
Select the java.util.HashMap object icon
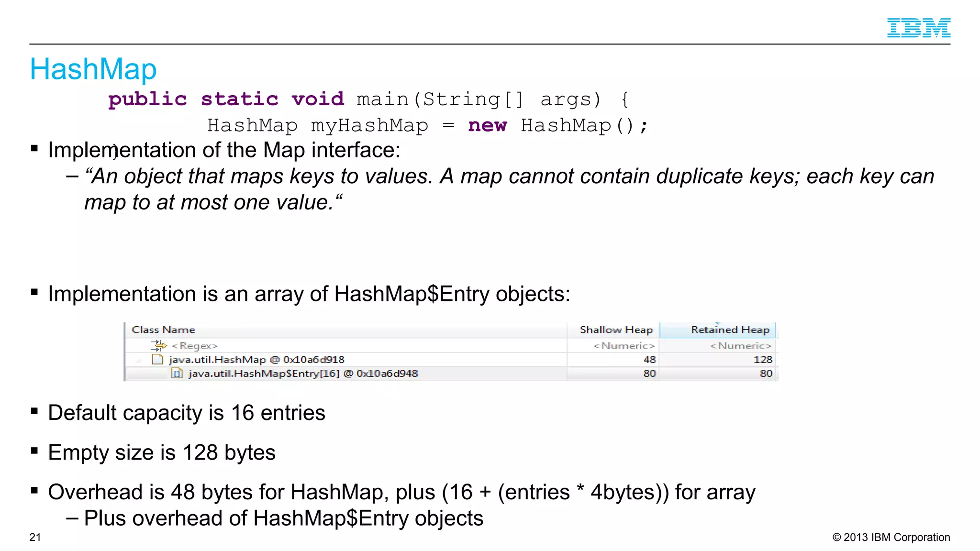157,359
